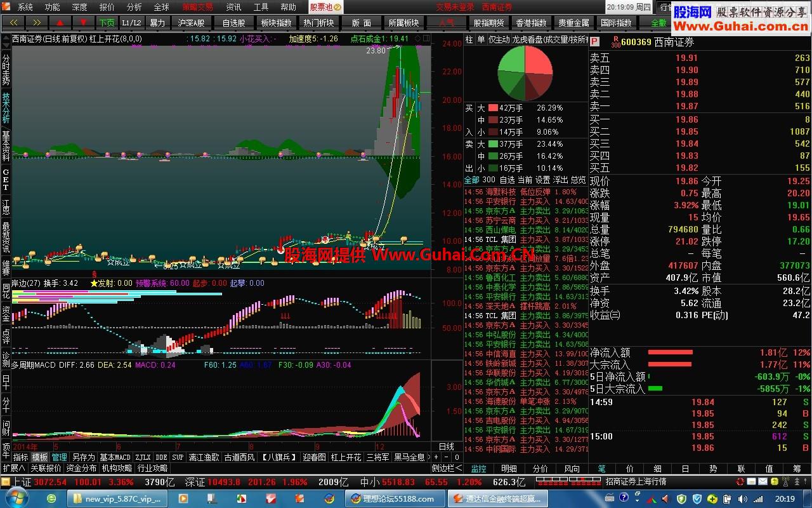This screenshot has height=508, width=812.
Task: Click the double left arrow toolbar button
Action: pyautogui.click(x=13, y=22)
